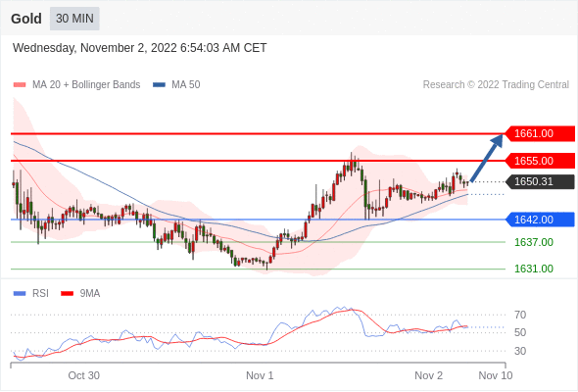Click the green 1637.00 support label
Image resolution: width=578 pixels, height=392 pixels.
point(534,242)
